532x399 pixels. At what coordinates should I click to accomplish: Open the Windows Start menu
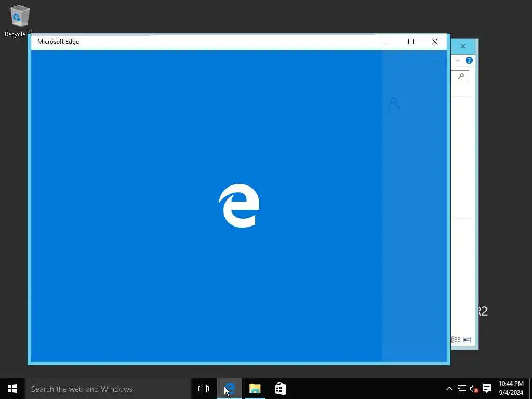(x=12, y=389)
